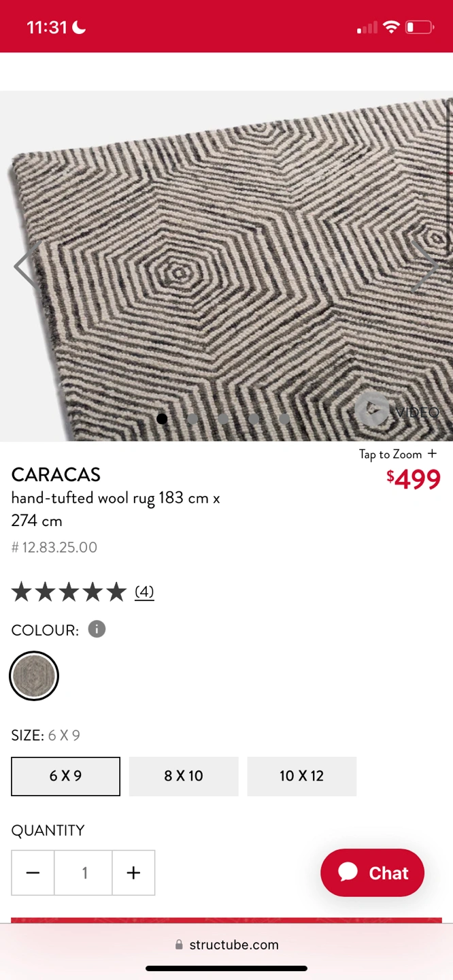Screen dimensions: 453x980
Task: Select the grey colour swatch
Action: [34, 676]
